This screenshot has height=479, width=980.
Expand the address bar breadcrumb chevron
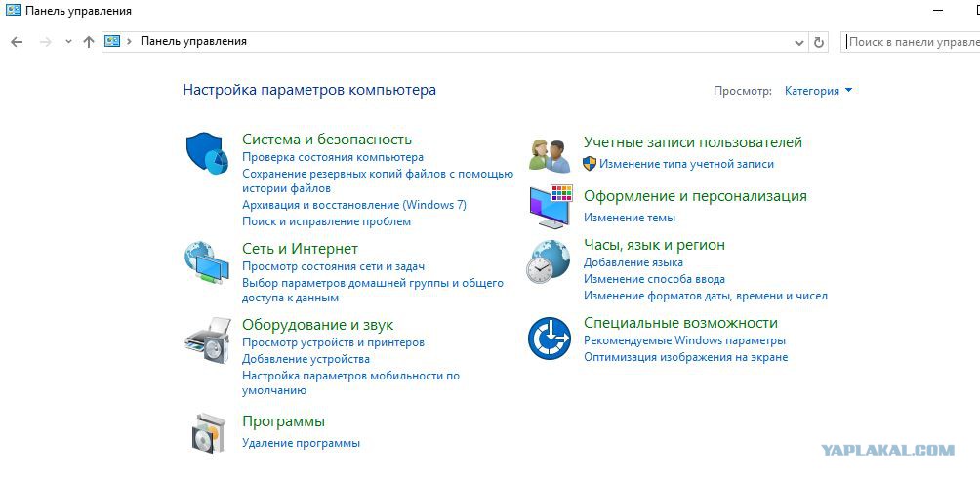[130, 41]
